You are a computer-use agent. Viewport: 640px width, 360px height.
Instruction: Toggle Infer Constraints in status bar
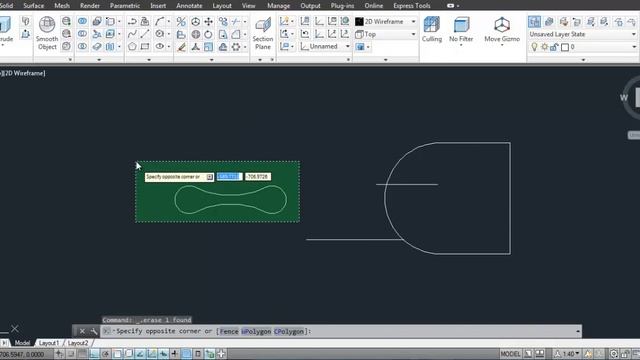[60, 354]
